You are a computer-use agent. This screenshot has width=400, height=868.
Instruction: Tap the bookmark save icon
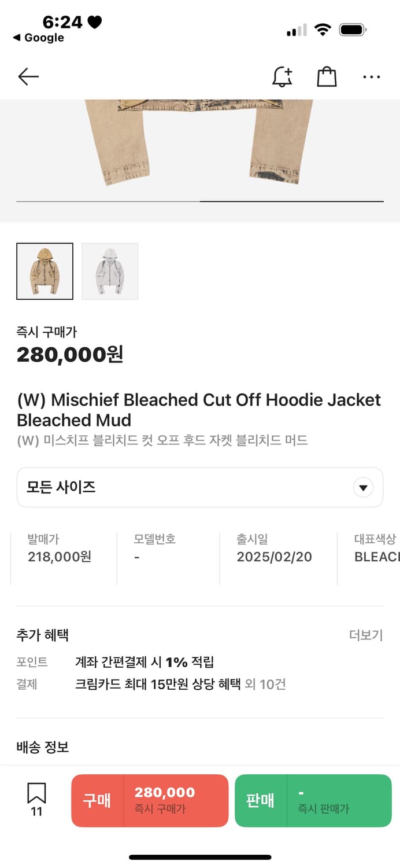pos(36,799)
